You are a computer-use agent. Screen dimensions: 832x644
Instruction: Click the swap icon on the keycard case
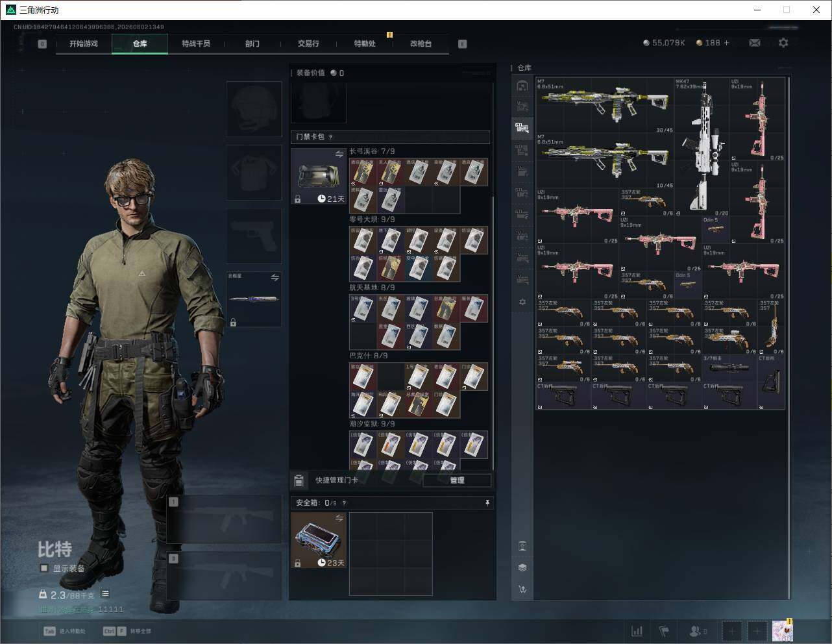tap(339, 154)
